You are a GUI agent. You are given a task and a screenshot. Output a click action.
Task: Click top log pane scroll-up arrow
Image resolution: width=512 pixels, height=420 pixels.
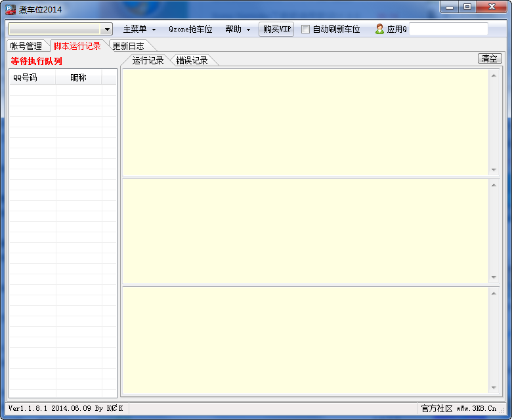point(494,75)
